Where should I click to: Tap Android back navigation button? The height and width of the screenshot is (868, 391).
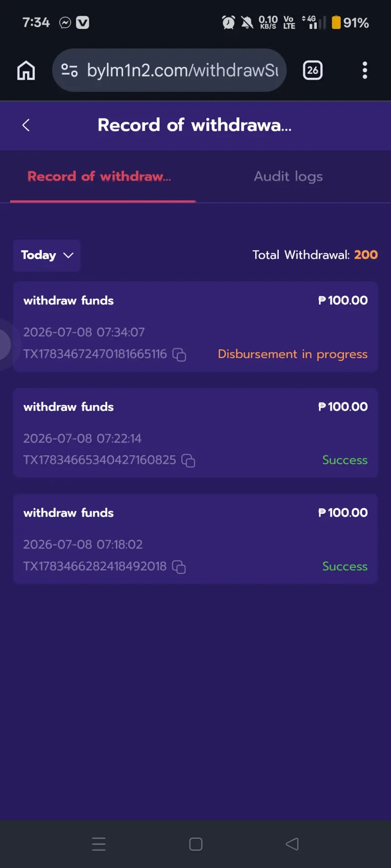[x=292, y=844]
